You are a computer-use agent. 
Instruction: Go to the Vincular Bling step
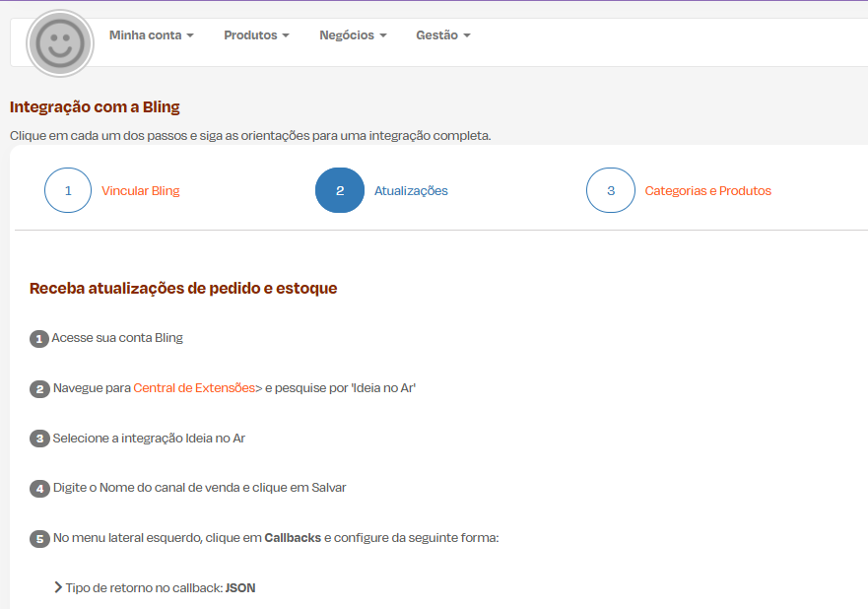click(x=141, y=191)
